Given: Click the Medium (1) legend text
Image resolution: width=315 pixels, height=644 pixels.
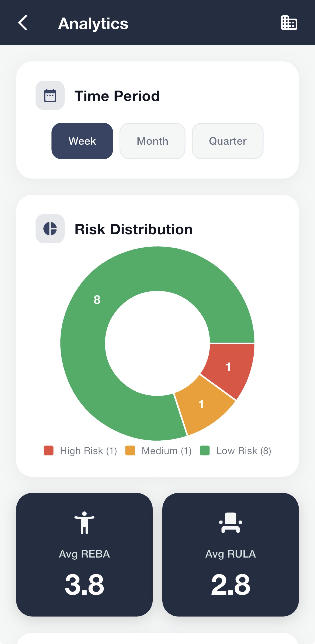Looking at the screenshot, I should [x=166, y=451].
